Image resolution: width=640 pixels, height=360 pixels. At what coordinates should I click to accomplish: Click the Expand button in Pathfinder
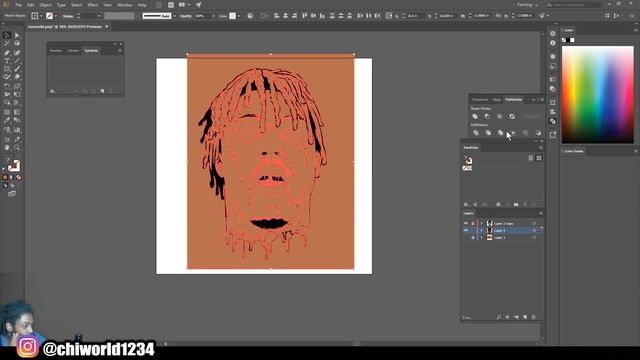tap(532, 116)
